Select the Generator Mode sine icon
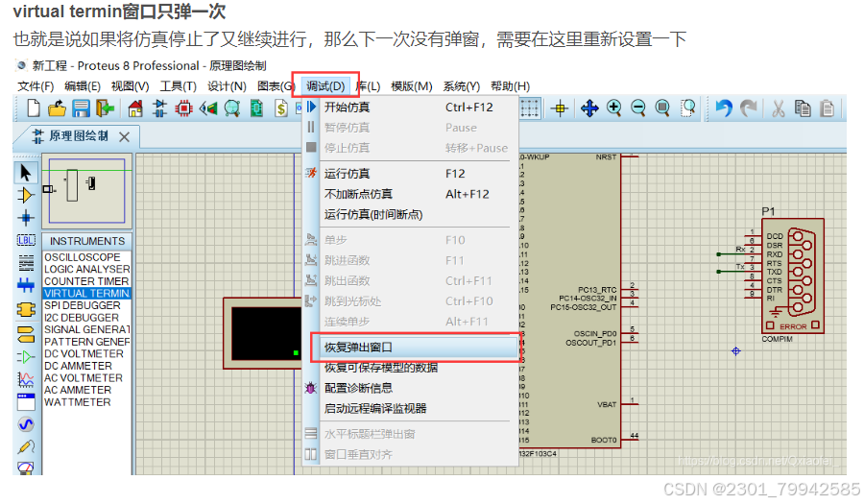The width and height of the screenshot is (864, 504). 25,424
